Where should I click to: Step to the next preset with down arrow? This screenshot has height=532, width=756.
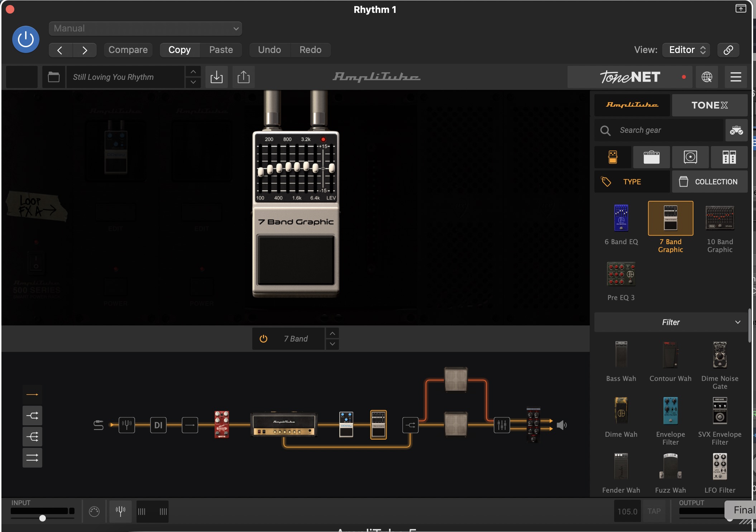click(x=193, y=82)
